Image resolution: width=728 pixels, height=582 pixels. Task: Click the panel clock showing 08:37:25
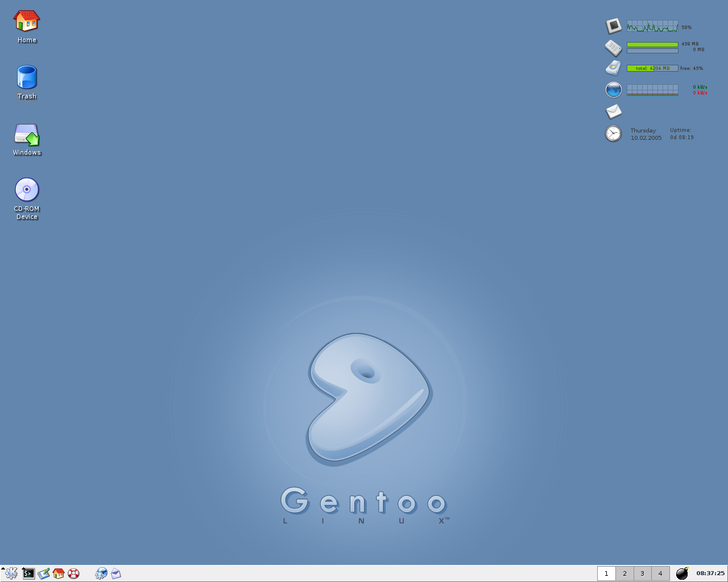[710, 573]
